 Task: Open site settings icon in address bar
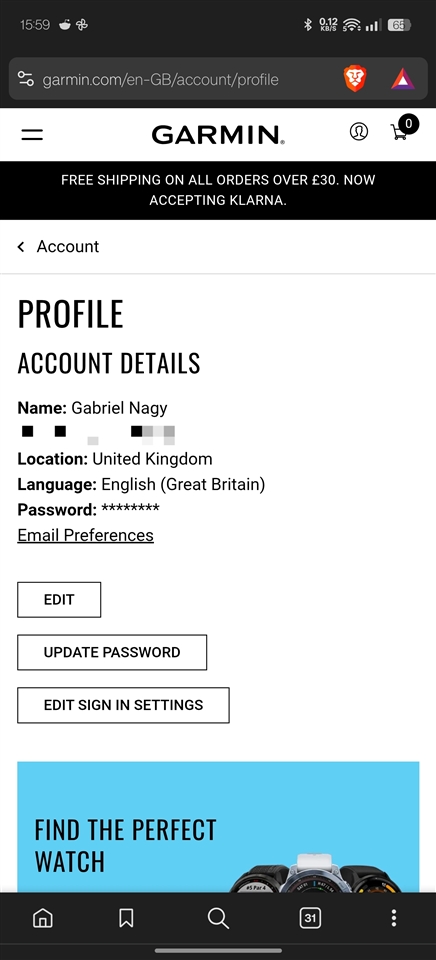(x=26, y=80)
